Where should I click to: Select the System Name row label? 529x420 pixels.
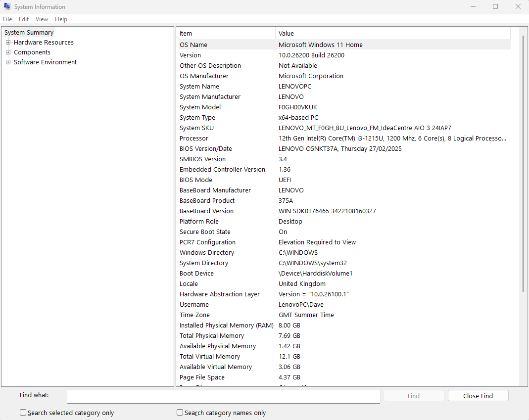[199, 87]
